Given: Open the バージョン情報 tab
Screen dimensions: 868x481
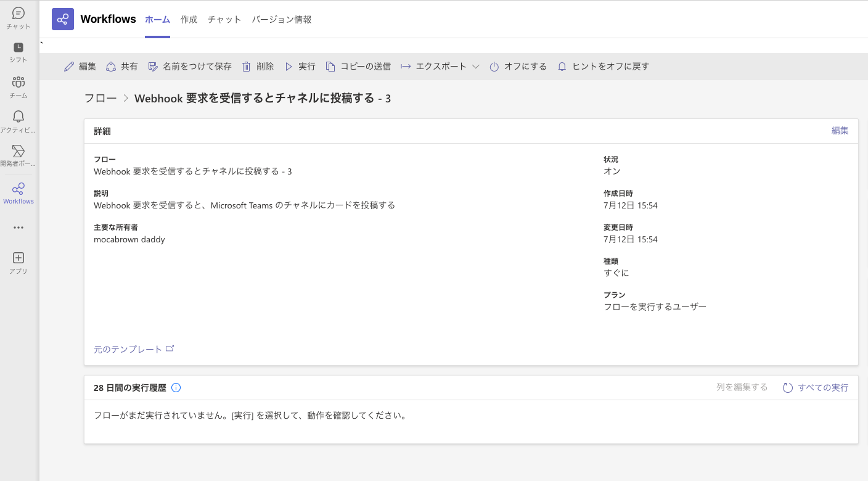Looking at the screenshot, I should tap(282, 19).
